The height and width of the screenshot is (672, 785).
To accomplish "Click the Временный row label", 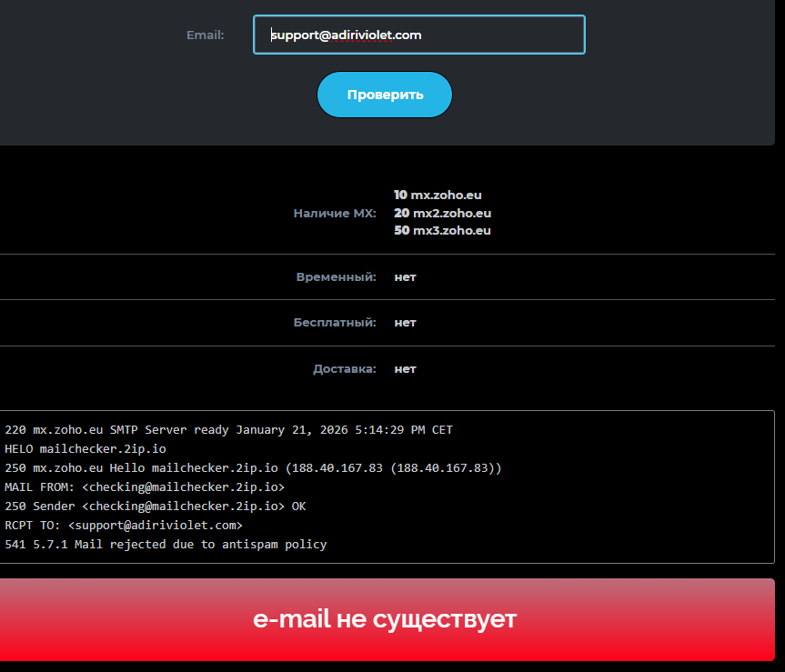I will click(x=336, y=276).
